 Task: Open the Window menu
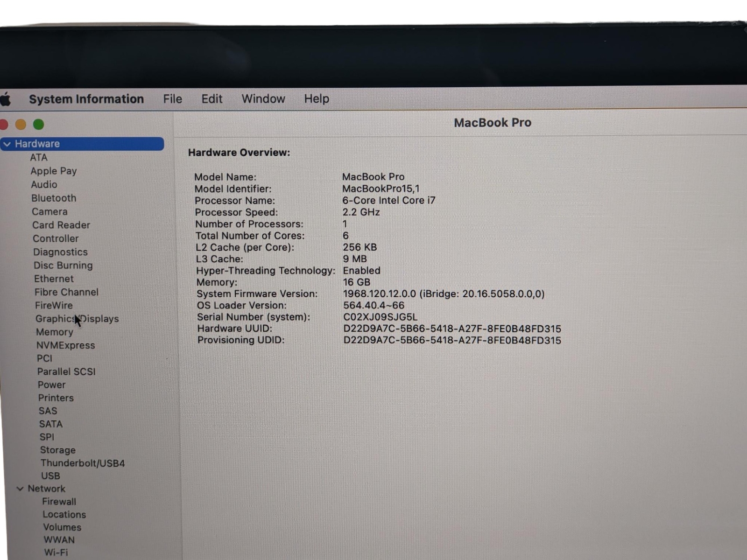(x=263, y=99)
